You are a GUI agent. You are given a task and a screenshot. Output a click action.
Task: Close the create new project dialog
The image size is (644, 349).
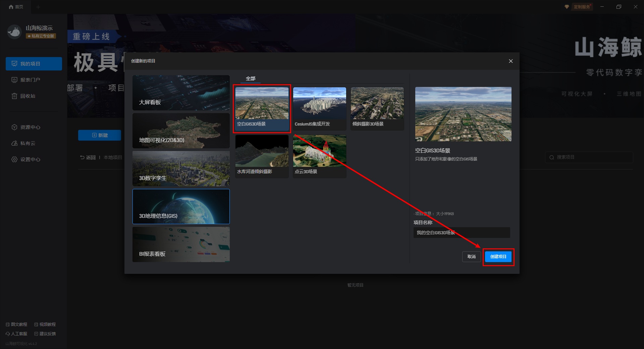(x=511, y=61)
